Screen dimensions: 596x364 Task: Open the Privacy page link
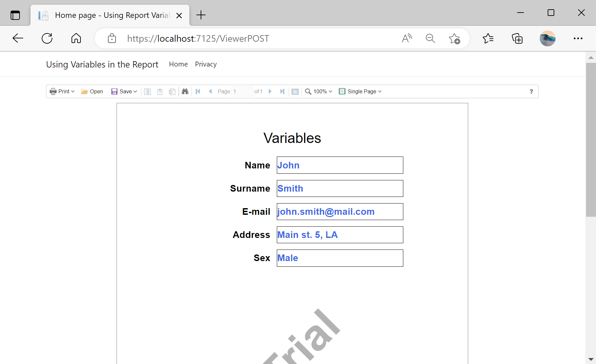click(x=206, y=64)
